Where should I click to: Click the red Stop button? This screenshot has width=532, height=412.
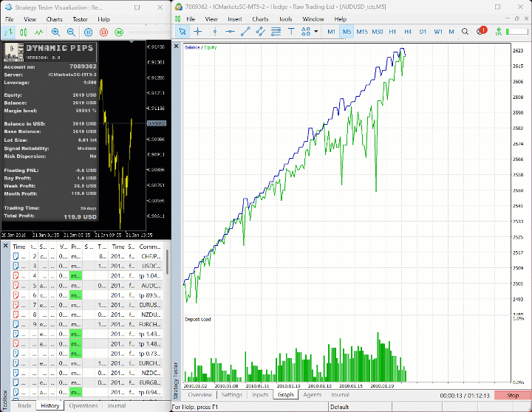[512, 395]
